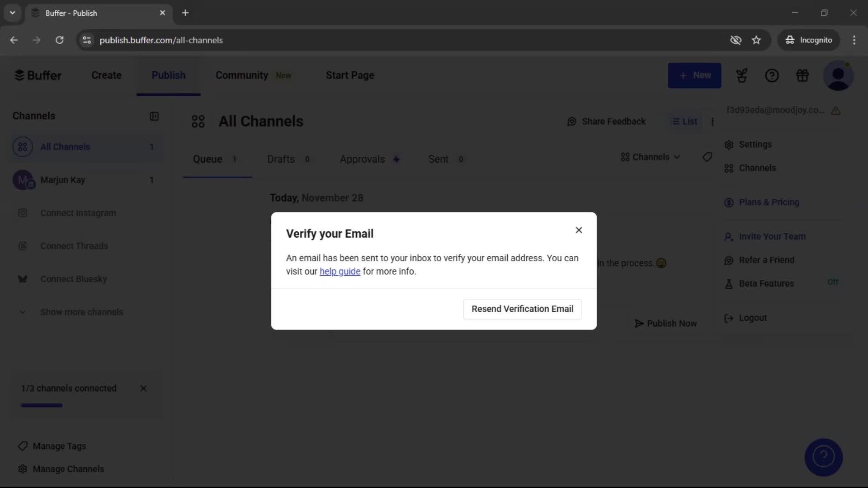Screen dimensions: 868x488
Task: Toggle the bookmark star in address bar
Action: pos(756,40)
